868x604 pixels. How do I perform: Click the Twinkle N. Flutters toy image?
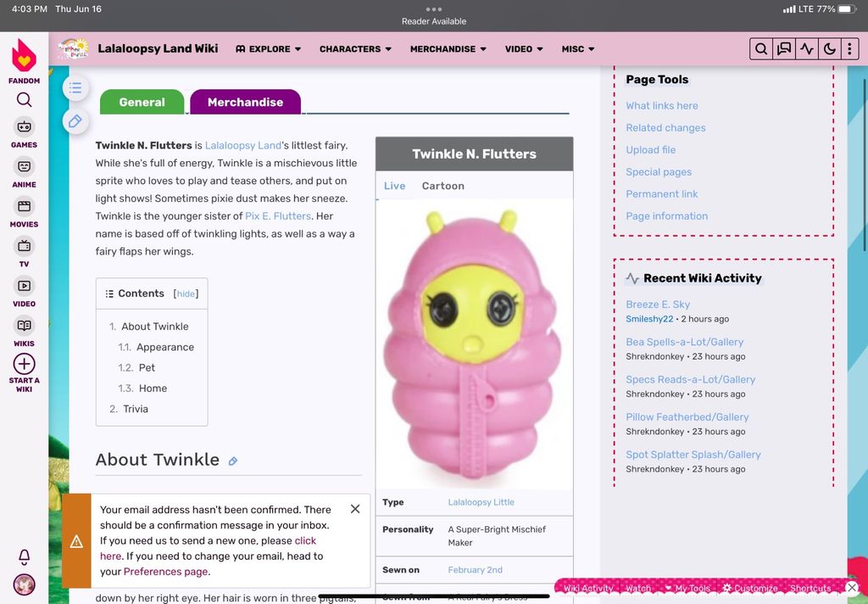[x=475, y=344]
